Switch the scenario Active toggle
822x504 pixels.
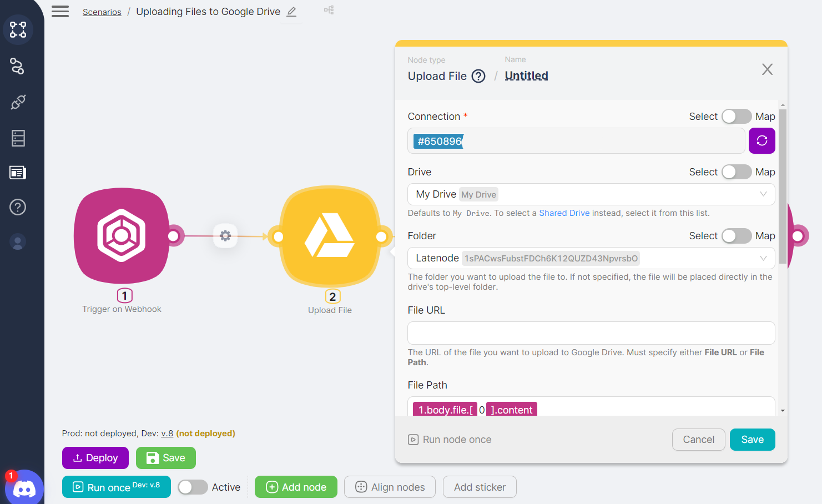[x=193, y=487]
